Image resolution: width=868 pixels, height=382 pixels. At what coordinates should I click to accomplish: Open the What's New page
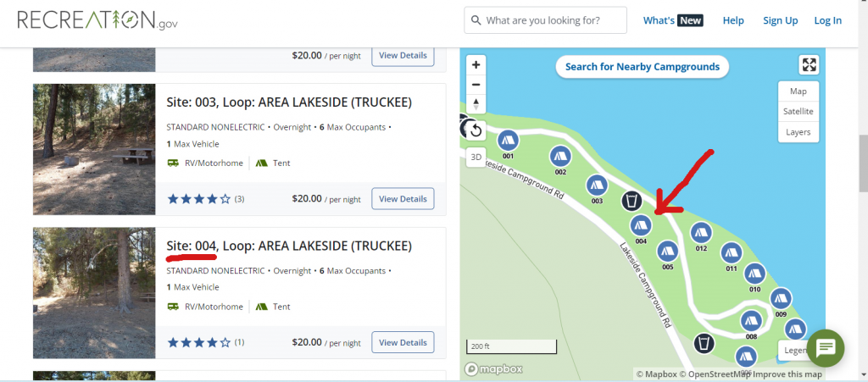673,20
